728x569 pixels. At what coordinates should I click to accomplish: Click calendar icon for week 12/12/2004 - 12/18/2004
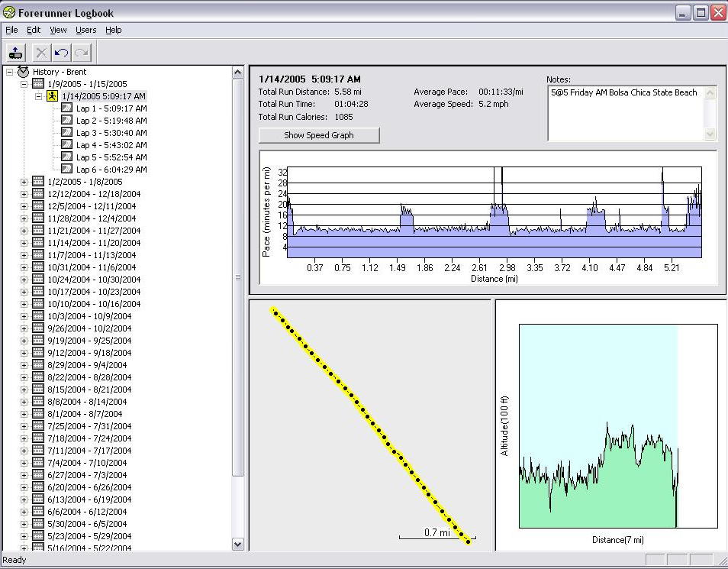38,194
